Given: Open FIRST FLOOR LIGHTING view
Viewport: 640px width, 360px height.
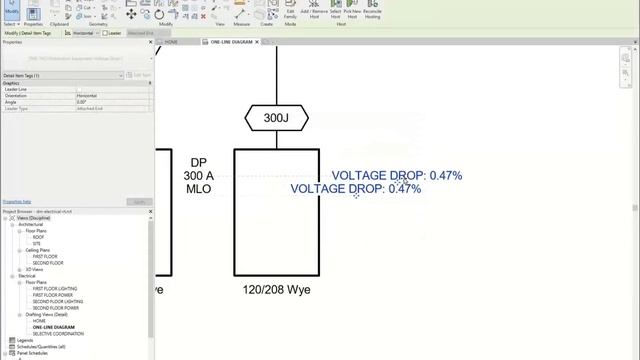Looking at the screenshot, I should (x=55, y=289).
